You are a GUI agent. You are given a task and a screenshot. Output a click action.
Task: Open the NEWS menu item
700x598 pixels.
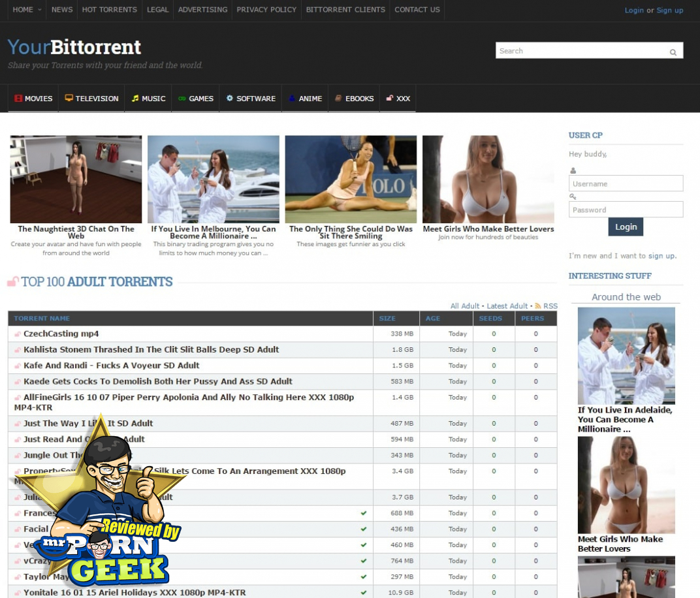[62, 10]
